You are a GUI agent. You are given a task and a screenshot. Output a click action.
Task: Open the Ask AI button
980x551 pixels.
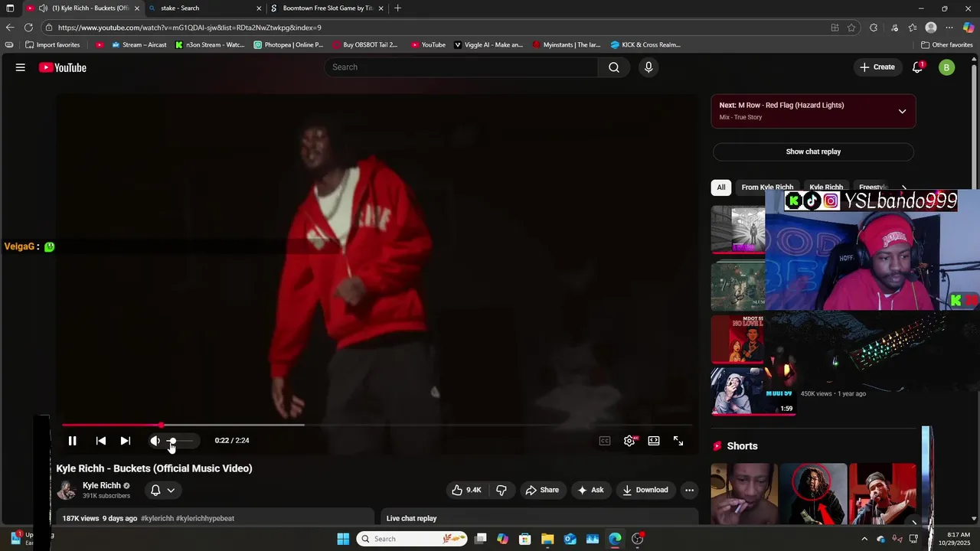[x=590, y=490]
